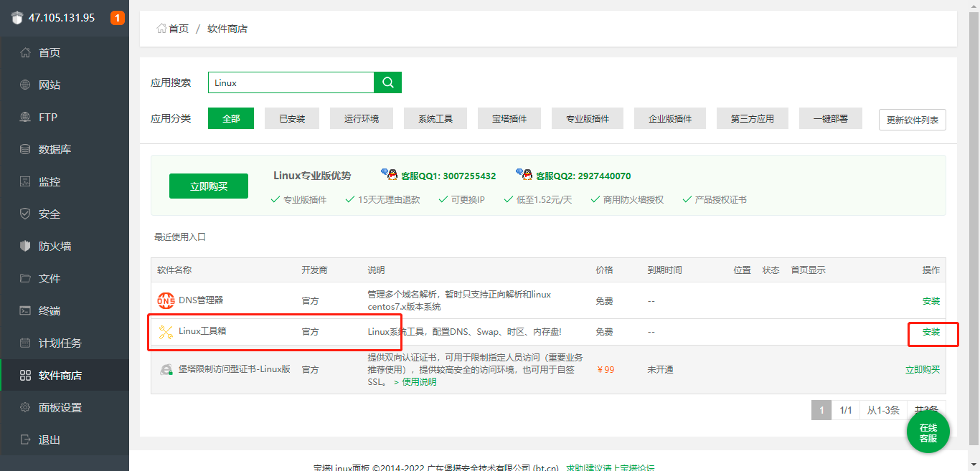
Task: Click the QQ penguin icon beside 客服QQ1
Action: pos(389,174)
